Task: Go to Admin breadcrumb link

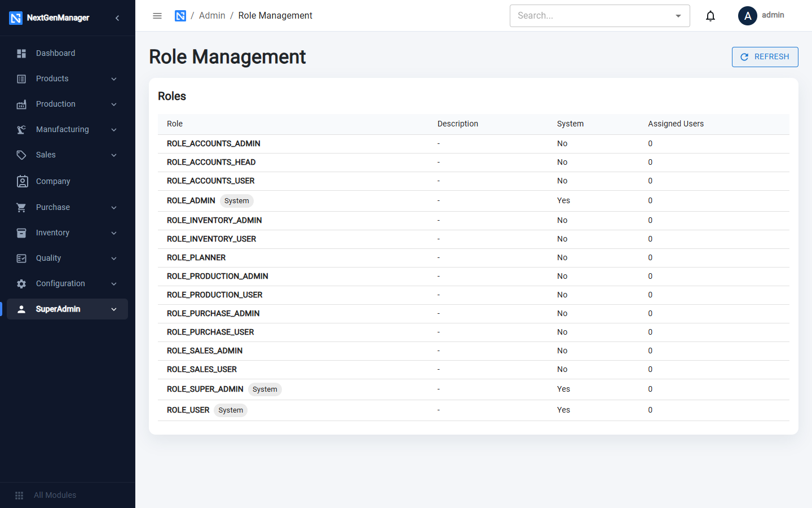Action: coord(212,16)
